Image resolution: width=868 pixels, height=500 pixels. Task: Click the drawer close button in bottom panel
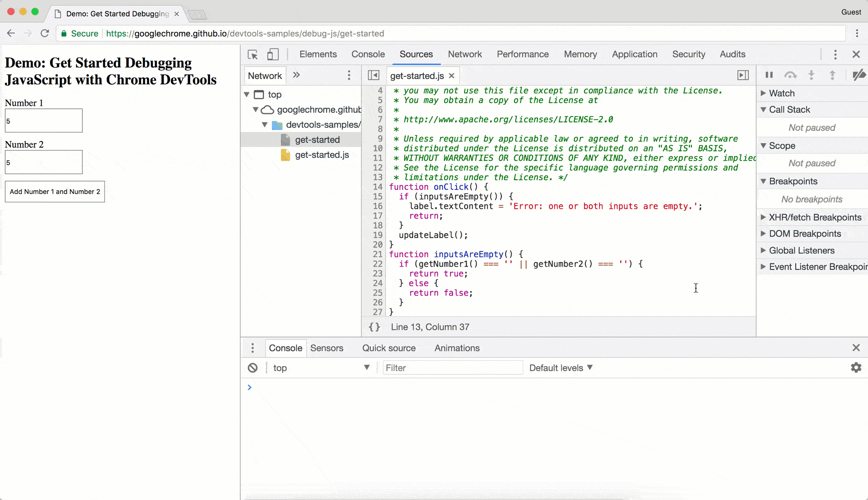[x=856, y=347]
